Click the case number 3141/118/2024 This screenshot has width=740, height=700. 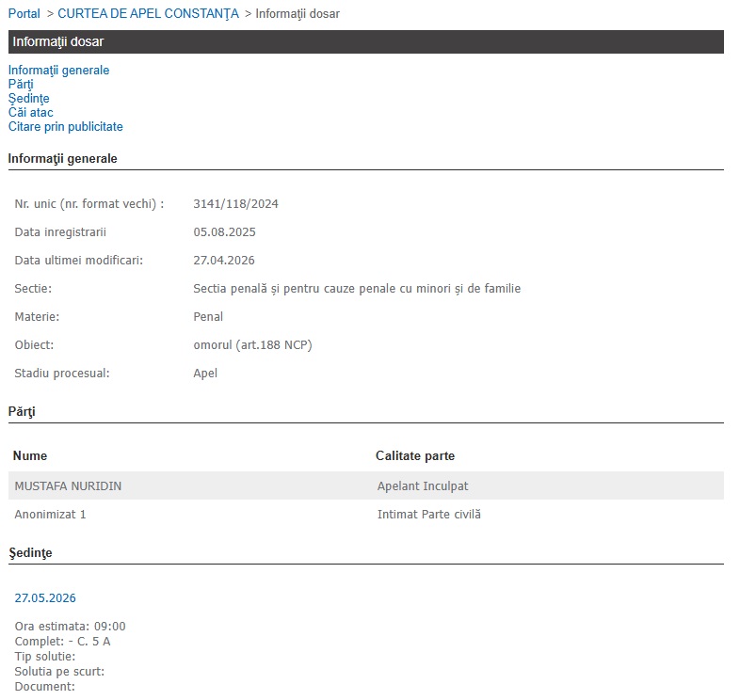[235, 204]
